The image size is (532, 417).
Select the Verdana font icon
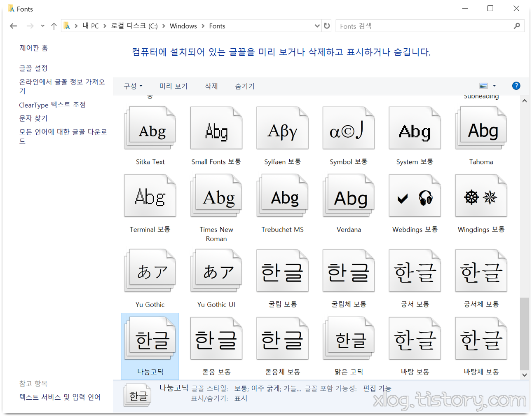pyautogui.click(x=349, y=196)
